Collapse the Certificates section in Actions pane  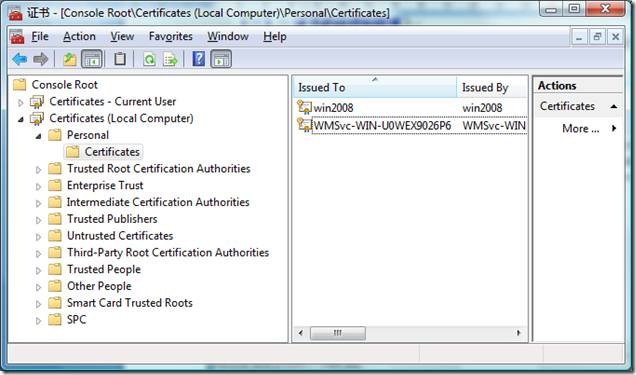tap(614, 106)
